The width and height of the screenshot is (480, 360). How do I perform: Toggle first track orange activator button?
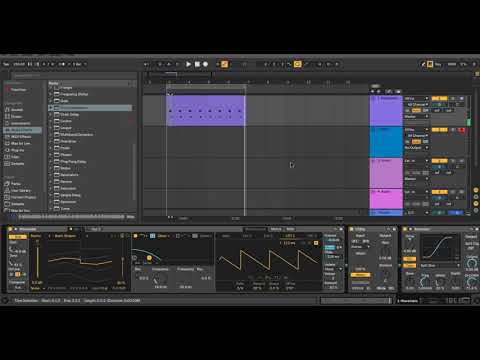tap(439, 99)
